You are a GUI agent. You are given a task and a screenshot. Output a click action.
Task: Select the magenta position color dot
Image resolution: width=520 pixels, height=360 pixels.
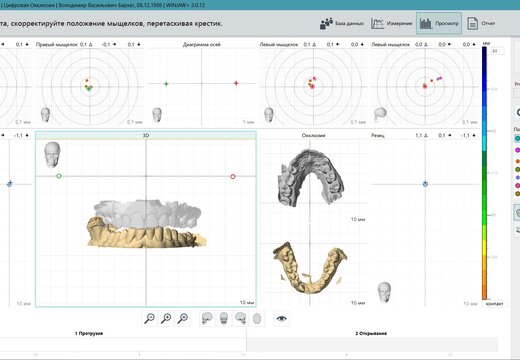(517, 150)
